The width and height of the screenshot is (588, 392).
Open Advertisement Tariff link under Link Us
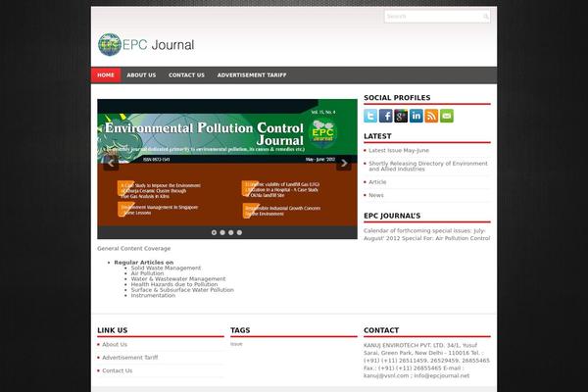coord(129,358)
